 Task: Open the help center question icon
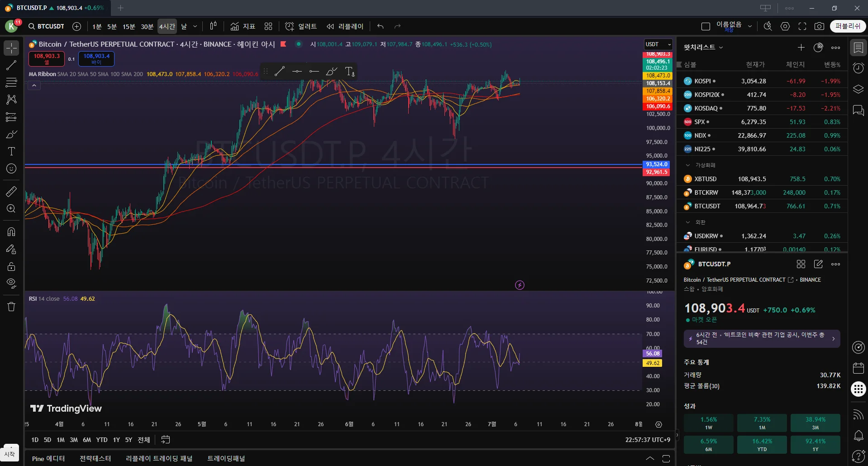(x=858, y=456)
